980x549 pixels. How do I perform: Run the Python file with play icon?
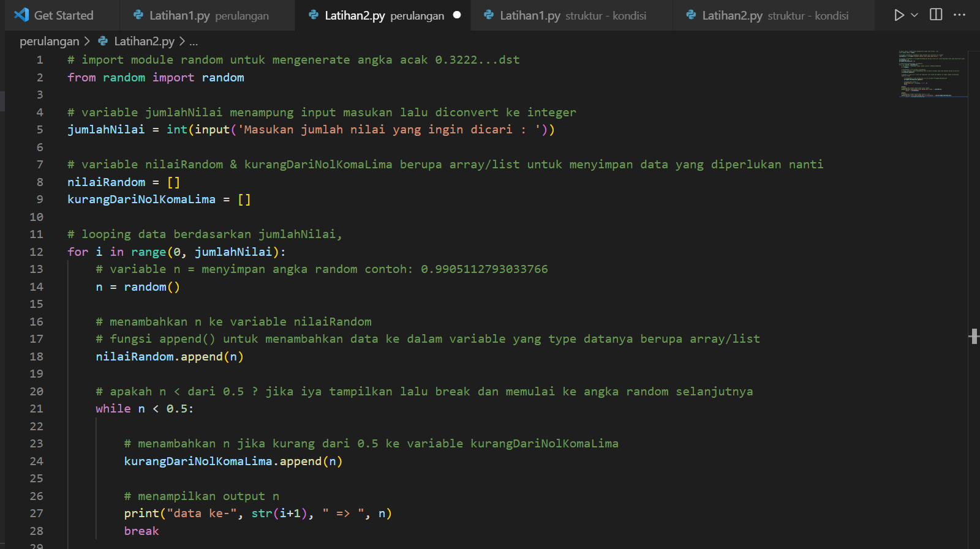899,15
